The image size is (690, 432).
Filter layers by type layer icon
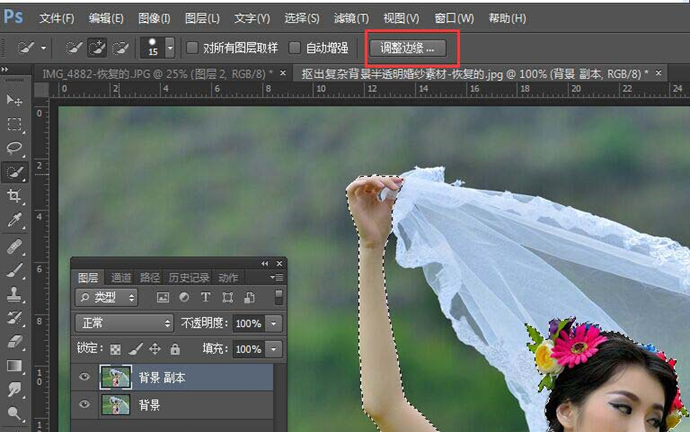205,297
